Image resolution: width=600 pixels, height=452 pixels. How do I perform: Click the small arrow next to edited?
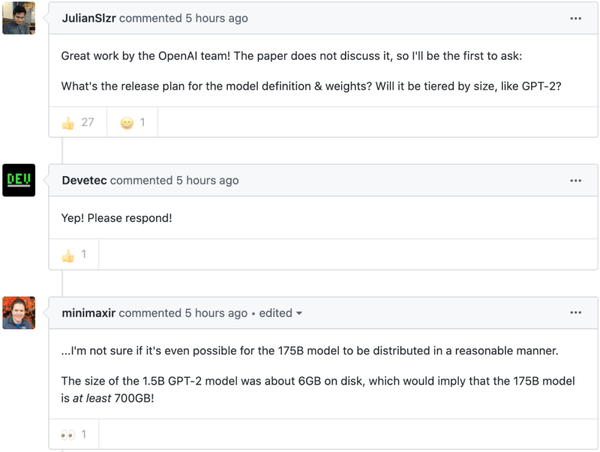pyautogui.click(x=299, y=313)
